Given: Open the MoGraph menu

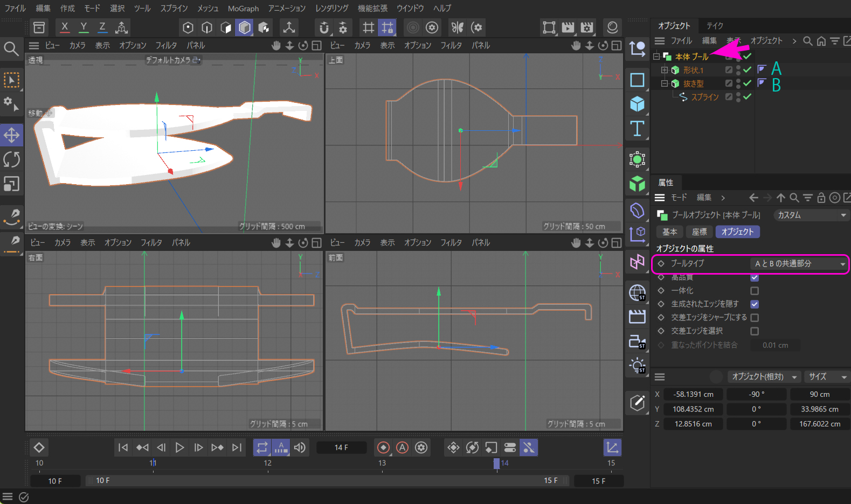Looking at the screenshot, I should pos(243,9).
